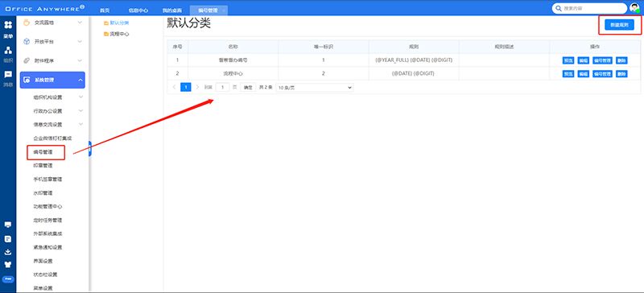Open 水印管理 in the sidebar
Image resolution: width=644 pixels, height=293 pixels.
(x=43, y=192)
